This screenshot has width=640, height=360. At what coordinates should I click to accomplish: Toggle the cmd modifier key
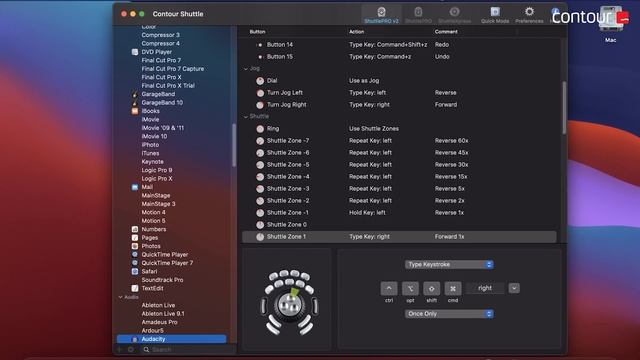(x=453, y=288)
